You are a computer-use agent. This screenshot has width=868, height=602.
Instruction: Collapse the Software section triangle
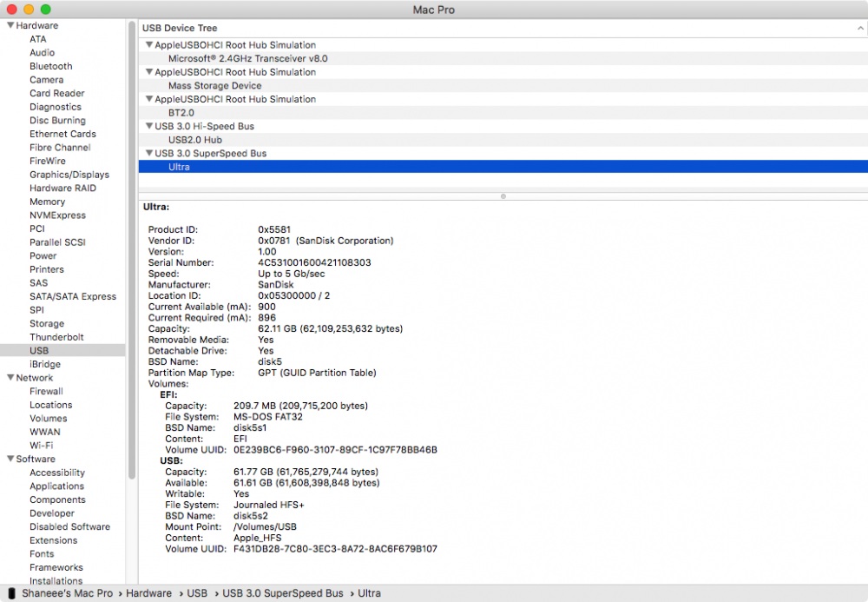point(10,460)
